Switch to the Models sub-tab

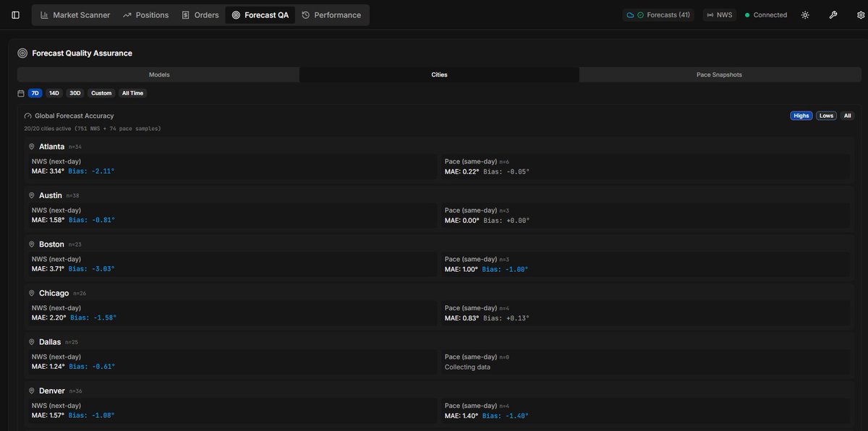click(x=159, y=74)
